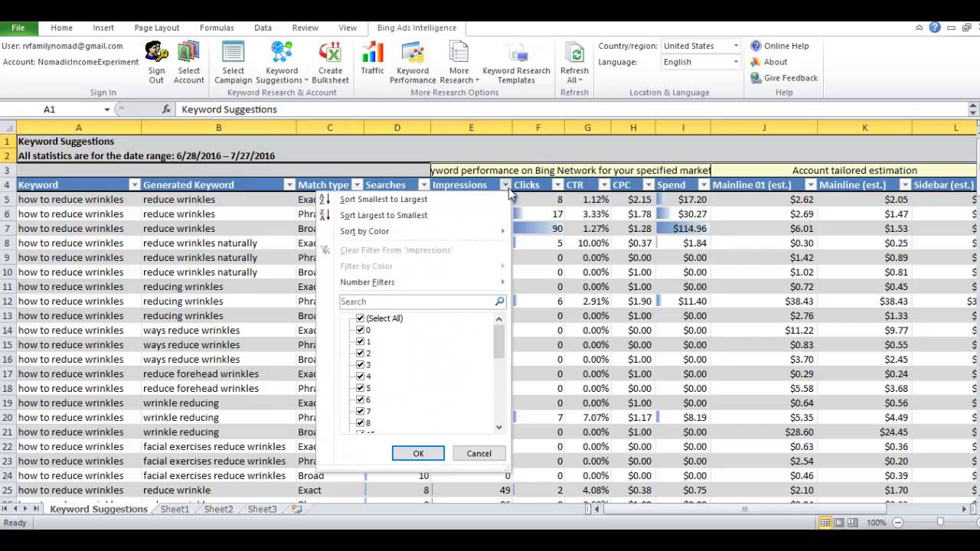The width and height of the screenshot is (980, 551).
Task: Open the Number Filters submenu
Action: (413, 282)
